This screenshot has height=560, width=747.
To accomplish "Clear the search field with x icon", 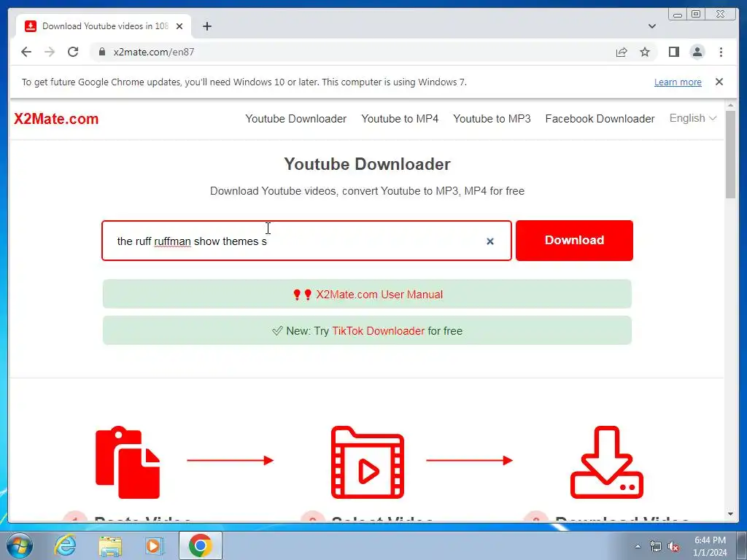I will (489, 241).
